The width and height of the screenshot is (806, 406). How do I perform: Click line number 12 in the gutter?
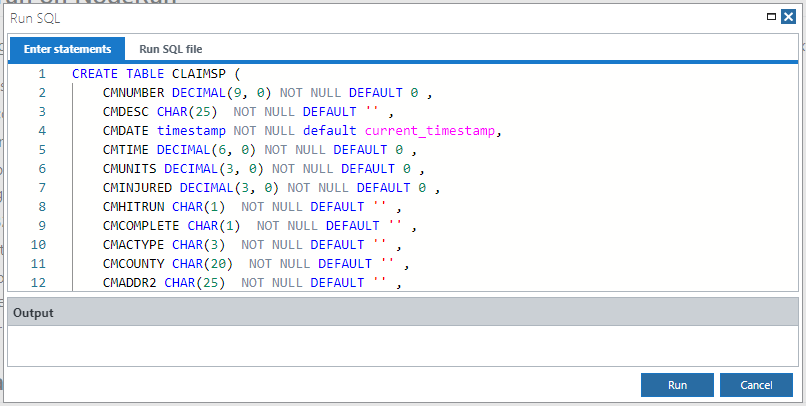click(x=41, y=283)
